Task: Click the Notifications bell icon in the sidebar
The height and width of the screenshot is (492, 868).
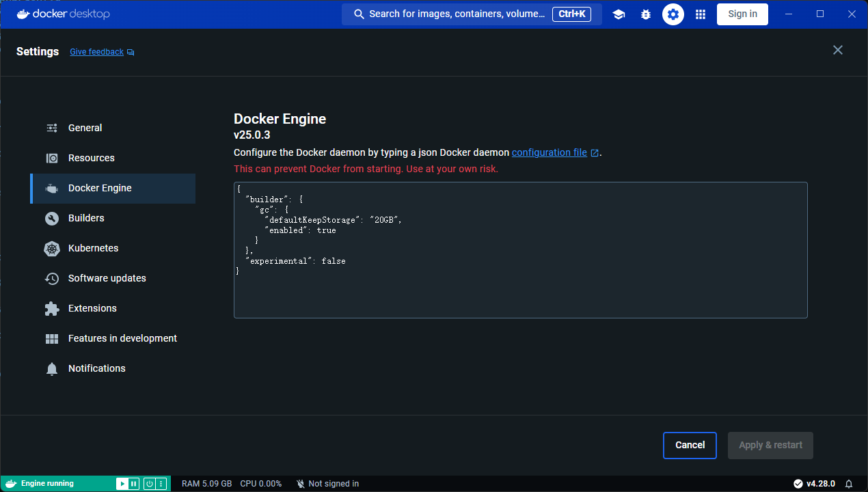Action: click(52, 369)
